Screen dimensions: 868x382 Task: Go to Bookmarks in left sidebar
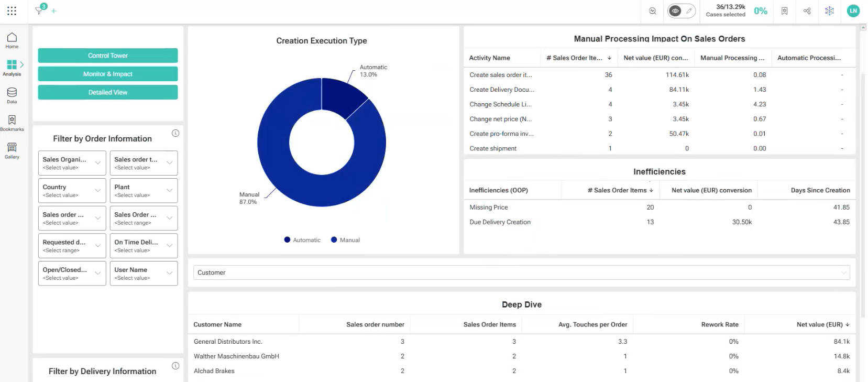point(12,123)
